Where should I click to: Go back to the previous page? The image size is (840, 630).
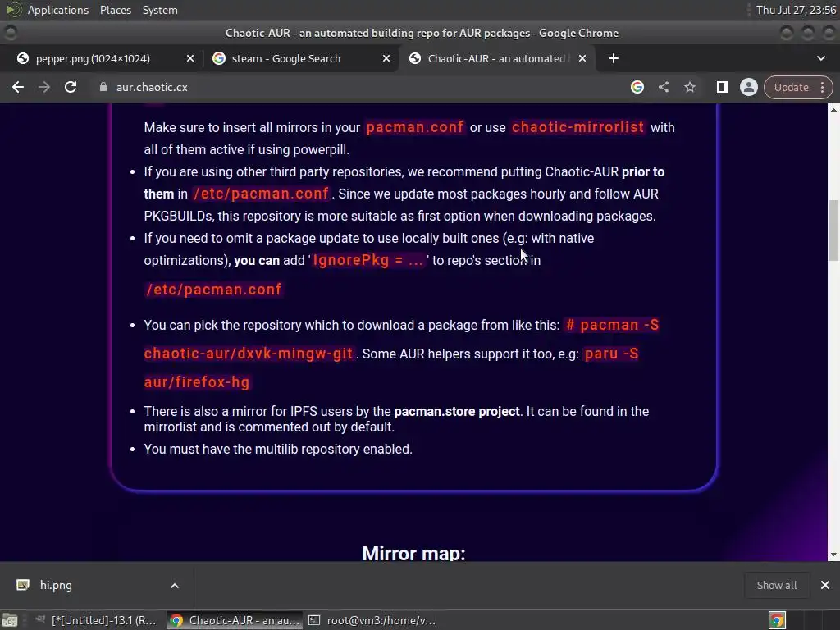(x=18, y=87)
